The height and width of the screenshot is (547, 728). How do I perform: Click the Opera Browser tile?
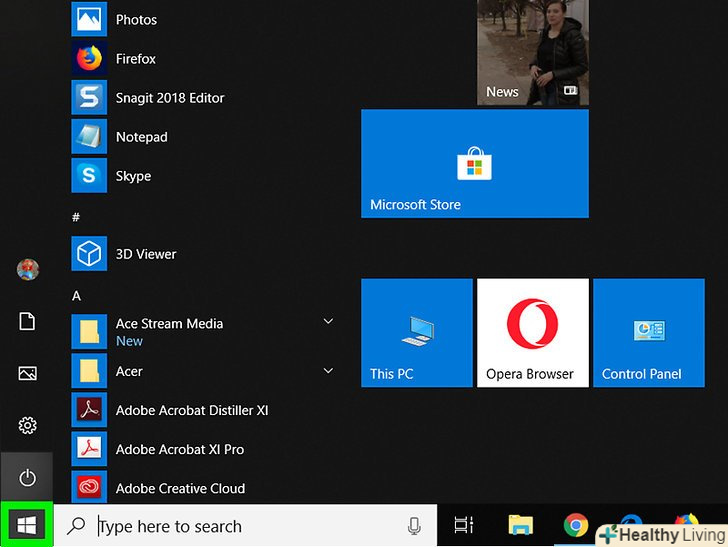(530, 333)
